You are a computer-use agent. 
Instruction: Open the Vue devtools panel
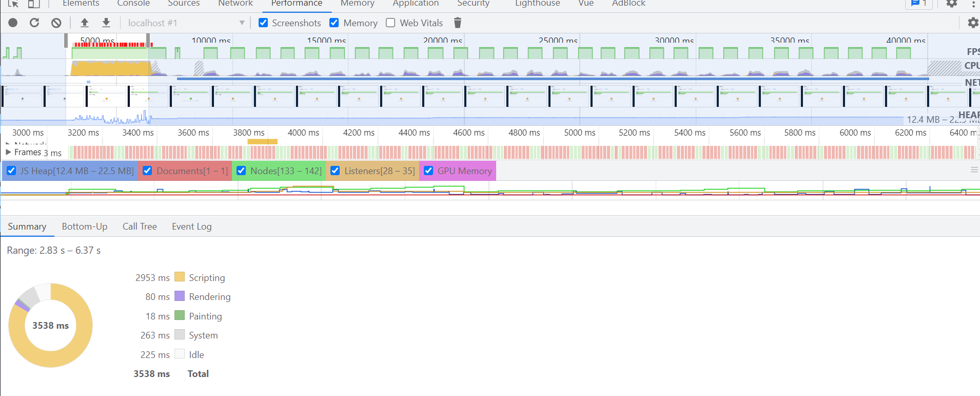tap(586, 3)
